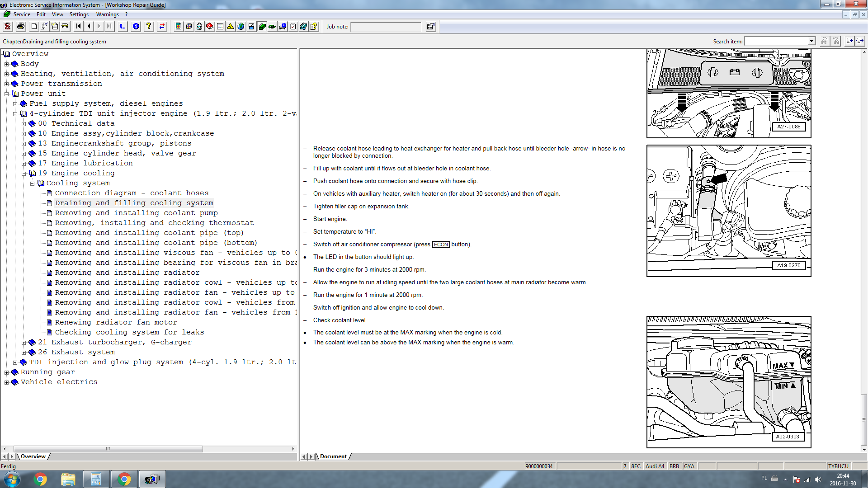Collapse the 19 Engine cooling node

point(24,174)
